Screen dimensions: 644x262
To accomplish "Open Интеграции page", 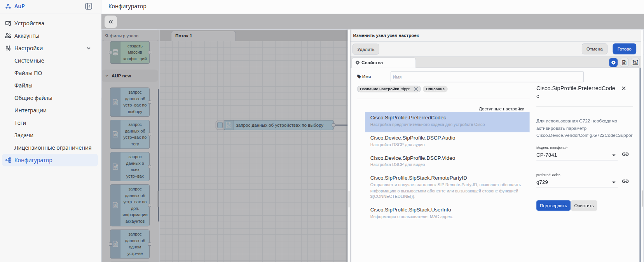I will pyautogui.click(x=30, y=110).
